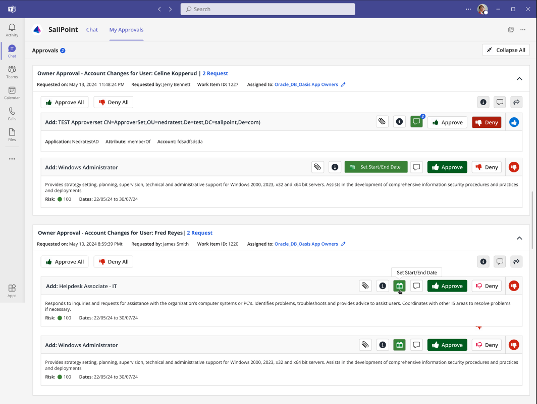Set start/end date for Fred's Windows Administrator
537x404 pixels.
(x=399, y=345)
